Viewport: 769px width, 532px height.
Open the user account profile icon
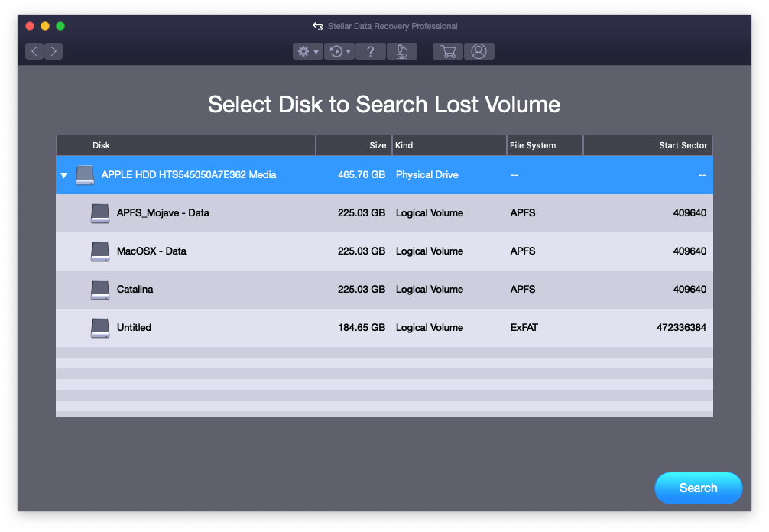pyautogui.click(x=479, y=51)
